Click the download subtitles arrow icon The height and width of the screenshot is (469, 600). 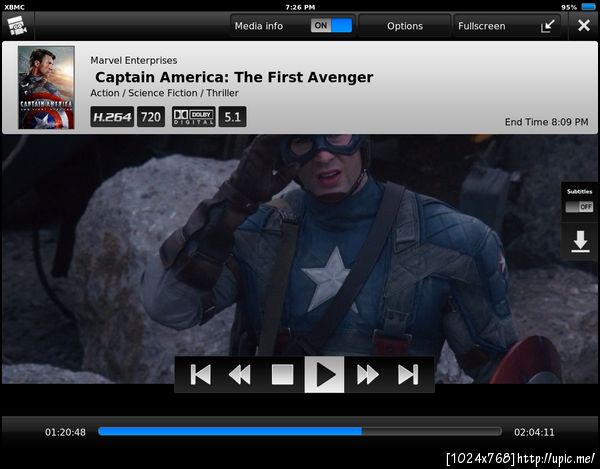[580, 241]
